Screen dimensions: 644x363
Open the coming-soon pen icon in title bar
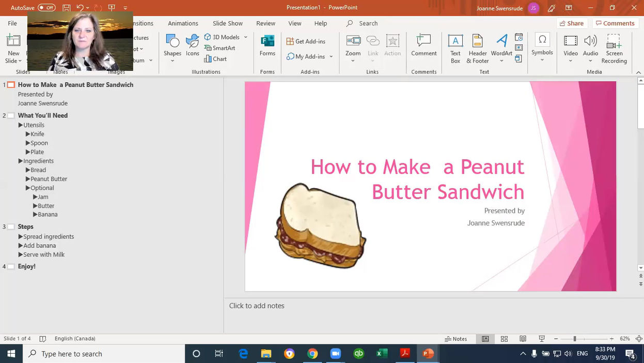552,8
